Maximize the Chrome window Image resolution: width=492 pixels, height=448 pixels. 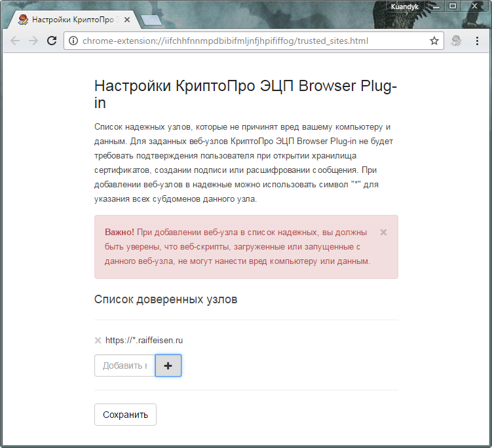(x=452, y=6)
